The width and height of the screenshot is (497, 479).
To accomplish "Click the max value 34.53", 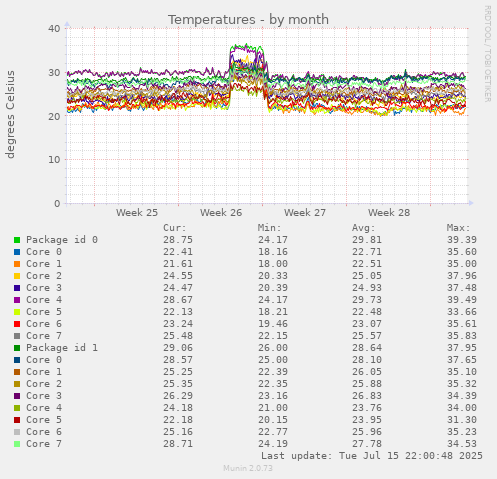I will coord(462,444).
